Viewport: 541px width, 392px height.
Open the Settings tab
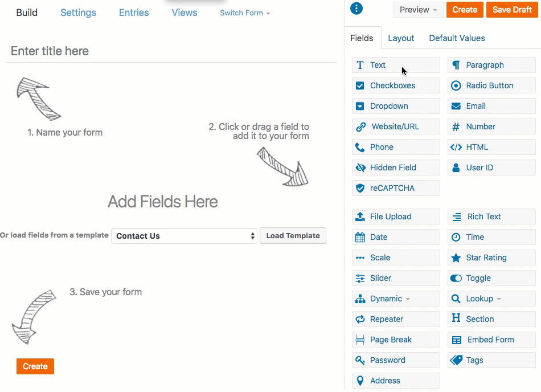[x=78, y=13]
